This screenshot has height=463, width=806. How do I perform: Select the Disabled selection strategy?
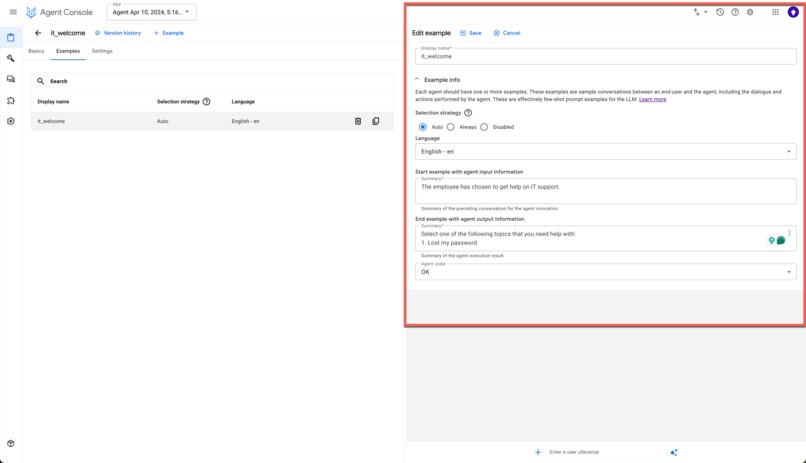pos(484,127)
